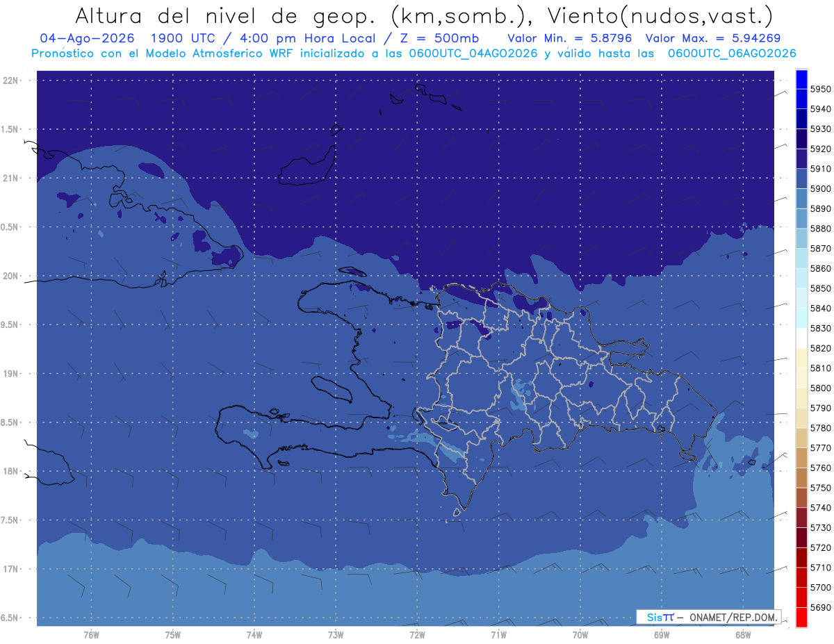The width and height of the screenshot is (834, 644).
Task: Click the 71W longitude label
Action: click(498, 634)
